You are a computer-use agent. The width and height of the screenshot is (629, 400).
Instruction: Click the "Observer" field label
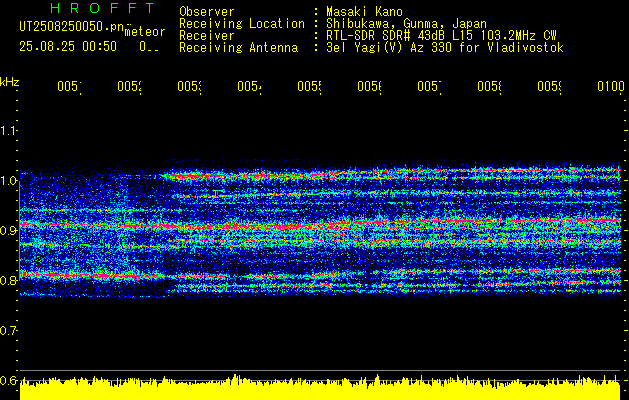207,12
